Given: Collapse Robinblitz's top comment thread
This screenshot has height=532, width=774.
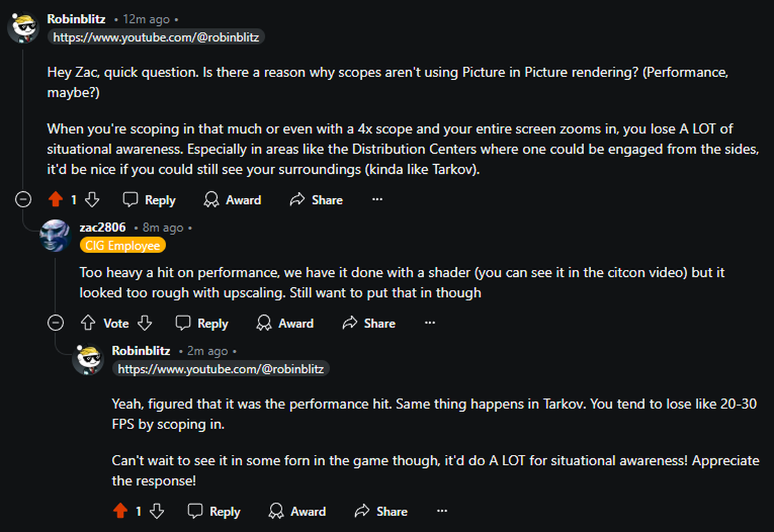Looking at the screenshot, I should coord(23,200).
